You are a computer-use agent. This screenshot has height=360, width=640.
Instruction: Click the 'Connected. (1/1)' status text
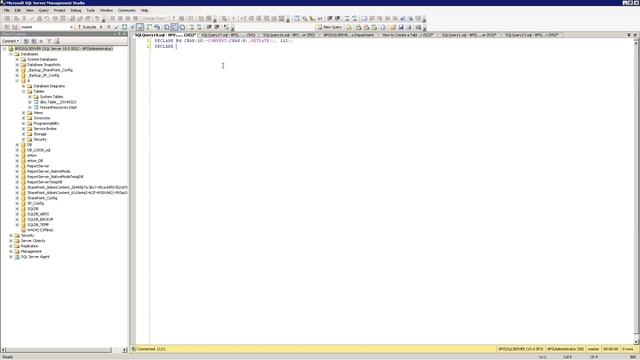click(151, 349)
